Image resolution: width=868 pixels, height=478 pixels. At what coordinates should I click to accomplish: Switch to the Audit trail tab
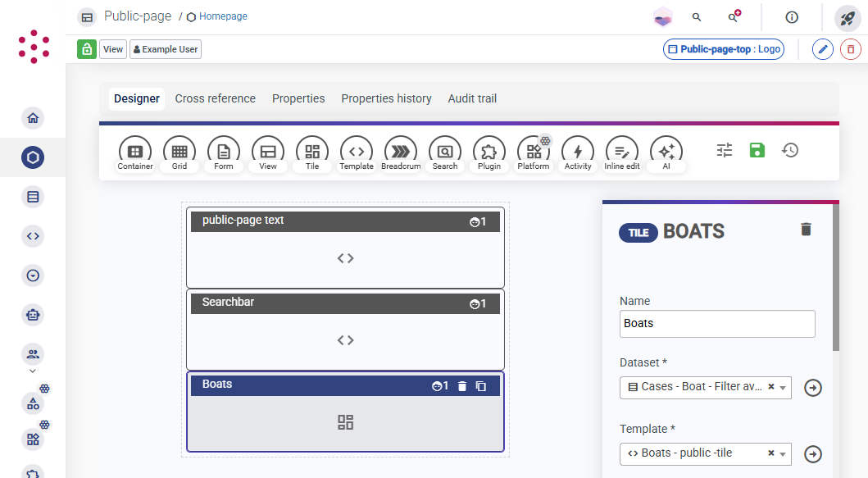click(472, 98)
